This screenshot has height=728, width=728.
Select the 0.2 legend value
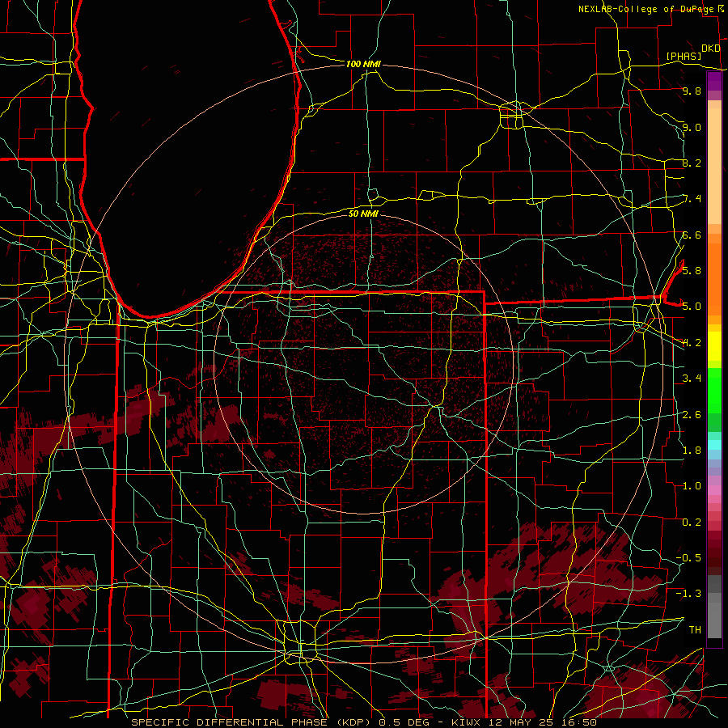[692, 522]
